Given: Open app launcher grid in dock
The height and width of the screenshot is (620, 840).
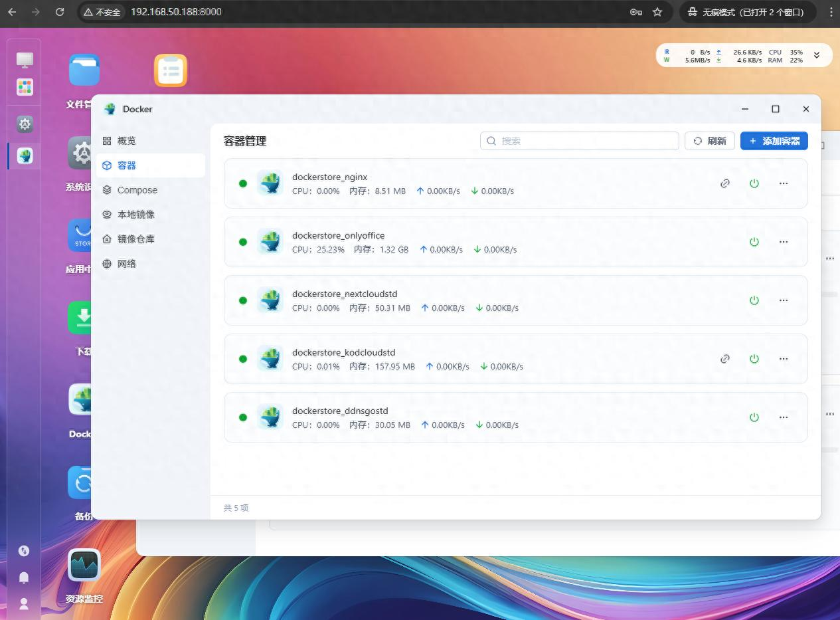Looking at the screenshot, I should pyautogui.click(x=25, y=87).
